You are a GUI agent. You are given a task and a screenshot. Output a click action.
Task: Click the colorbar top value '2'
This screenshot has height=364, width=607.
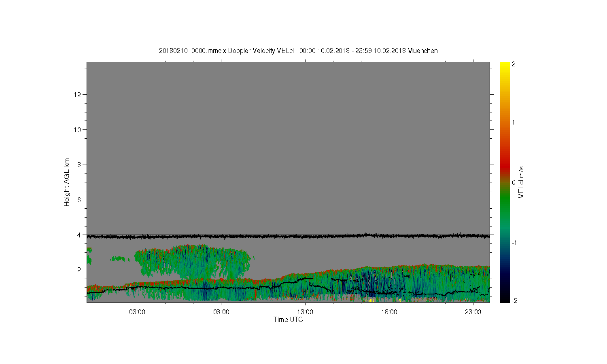click(514, 64)
